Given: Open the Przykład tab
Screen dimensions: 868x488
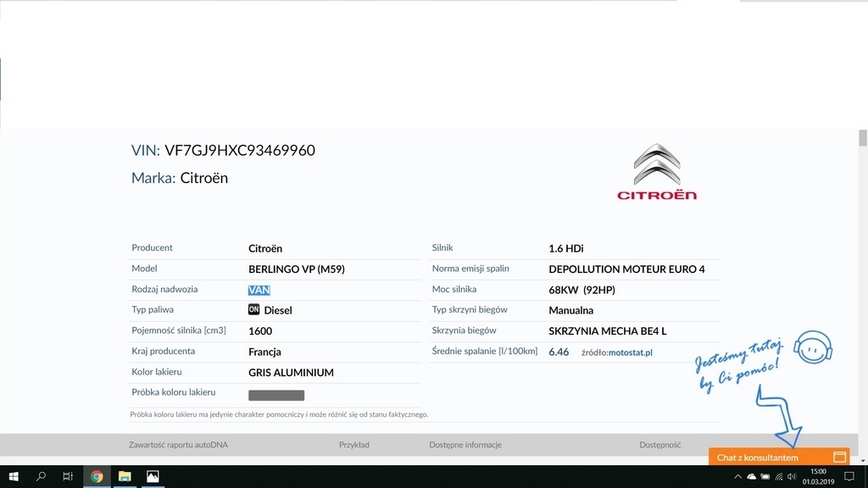Looking at the screenshot, I should point(353,445).
